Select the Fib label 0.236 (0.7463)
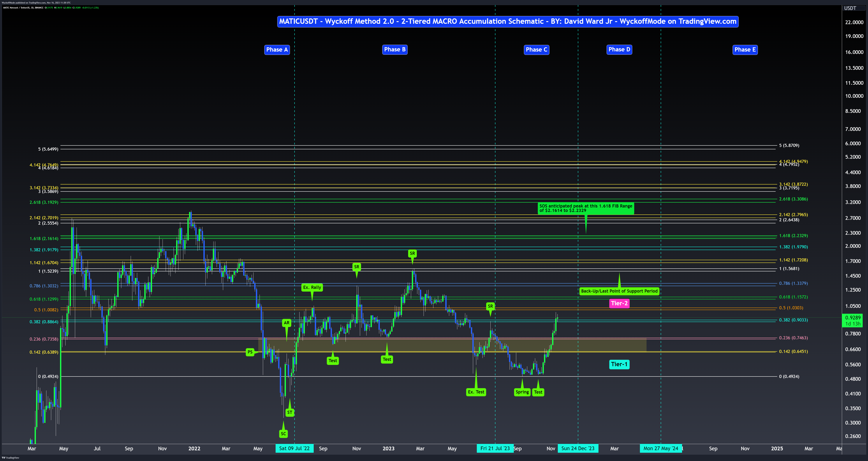The image size is (868, 461). coord(793,338)
